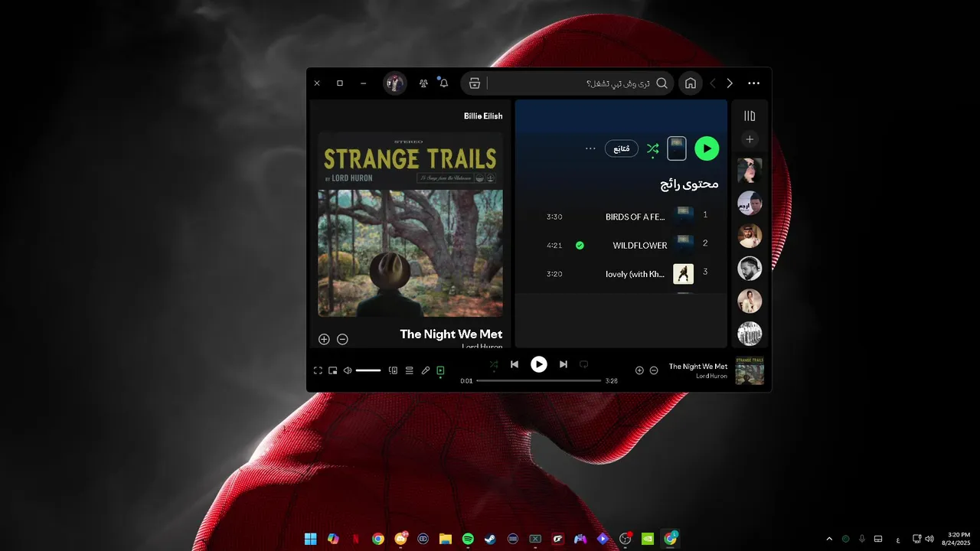Click the bottom bar add plus icon
Image resolution: width=980 pixels, height=551 pixels.
pos(639,370)
